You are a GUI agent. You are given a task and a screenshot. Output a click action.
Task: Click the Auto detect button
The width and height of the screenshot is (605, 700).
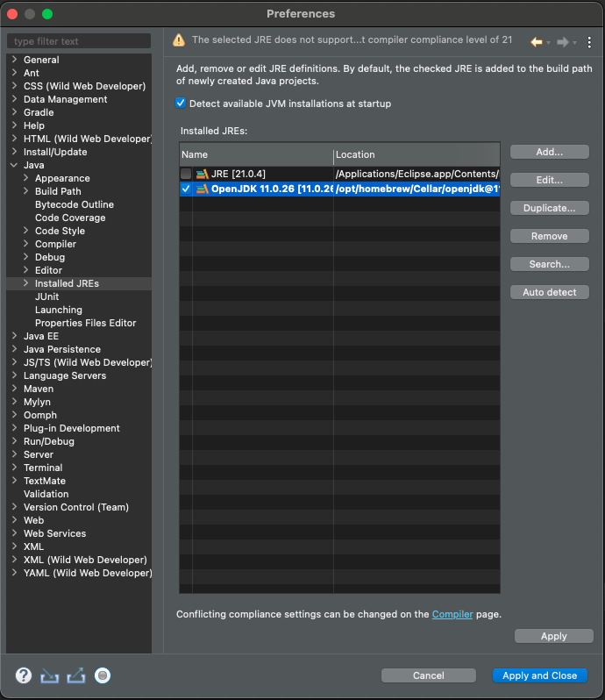point(549,292)
